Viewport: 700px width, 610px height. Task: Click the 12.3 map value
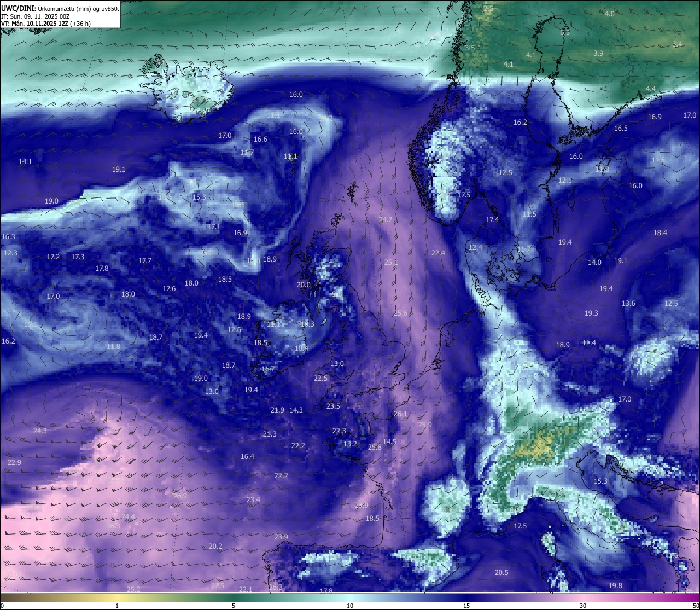10,253
